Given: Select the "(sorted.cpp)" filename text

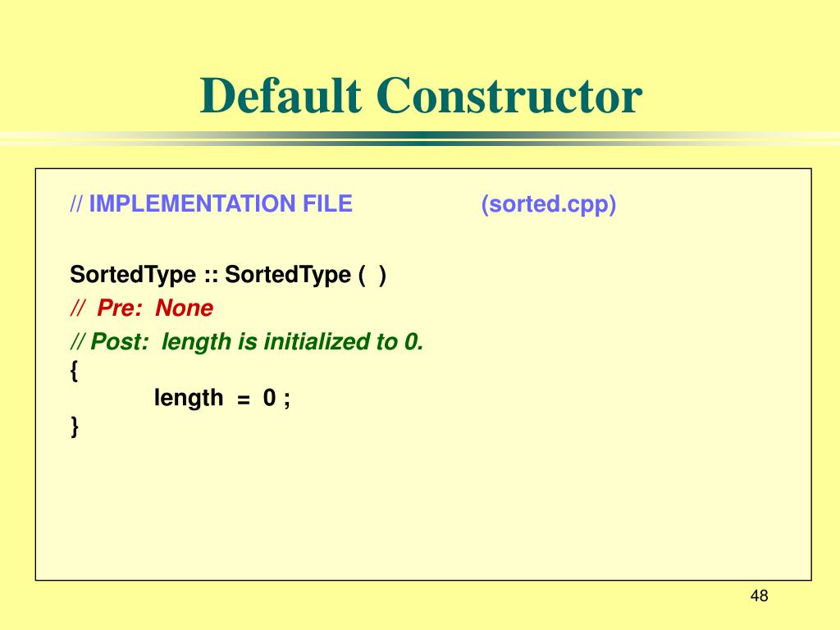Looking at the screenshot, I should (x=548, y=204).
